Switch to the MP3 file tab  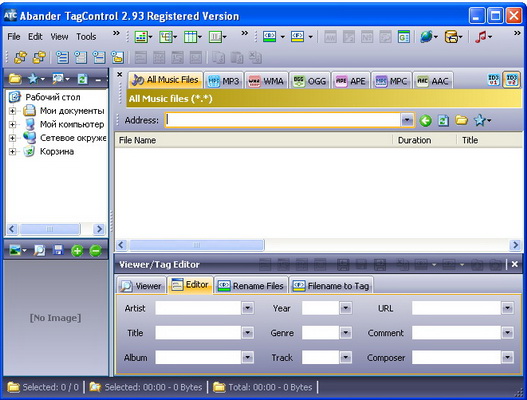pyautogui.click(x=223, y=81)
